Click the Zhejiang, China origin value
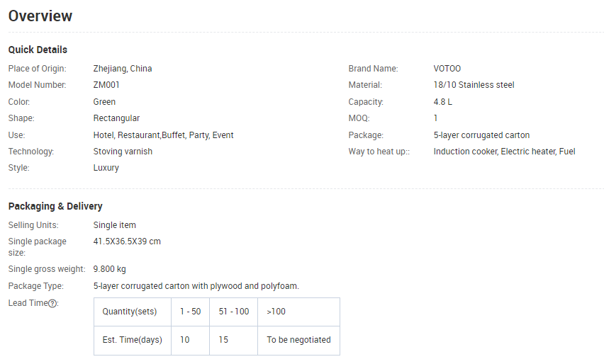This screenshot has height=364, width=604. [x=123, y=69]
